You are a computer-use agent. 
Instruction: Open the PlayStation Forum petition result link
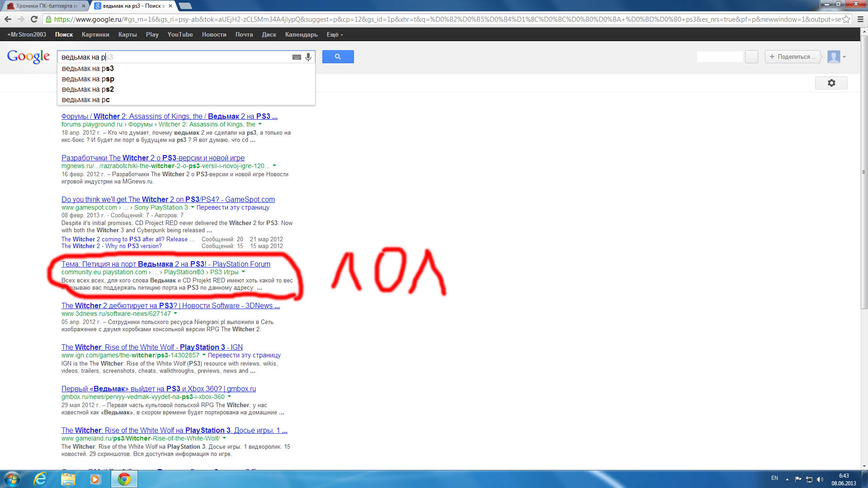point(165,264)
